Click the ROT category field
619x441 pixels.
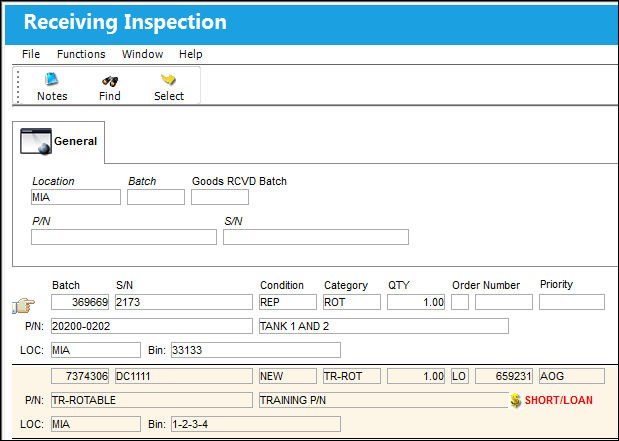(x=352, y=302)
